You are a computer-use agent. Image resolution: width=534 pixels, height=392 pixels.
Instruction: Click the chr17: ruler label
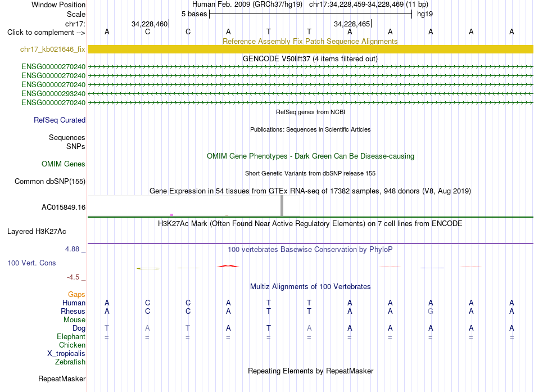click(75, 24)
